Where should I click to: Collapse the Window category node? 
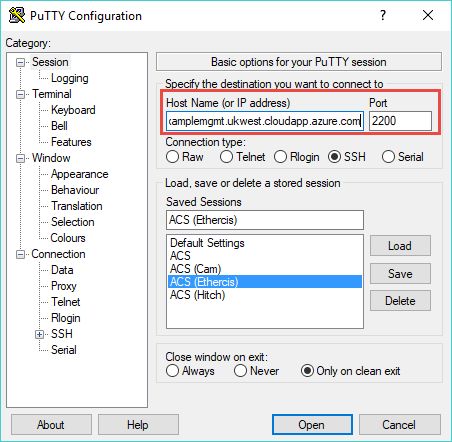click(x=20, y=158)
